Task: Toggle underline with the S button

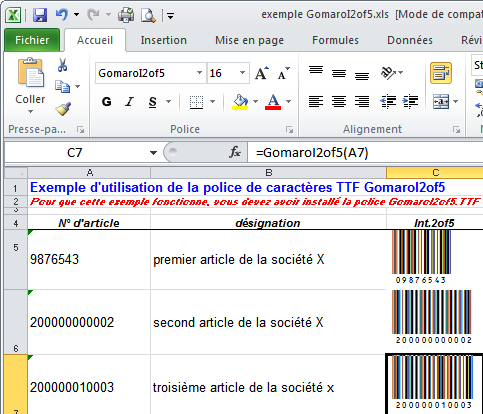Action: click(153, 102)
